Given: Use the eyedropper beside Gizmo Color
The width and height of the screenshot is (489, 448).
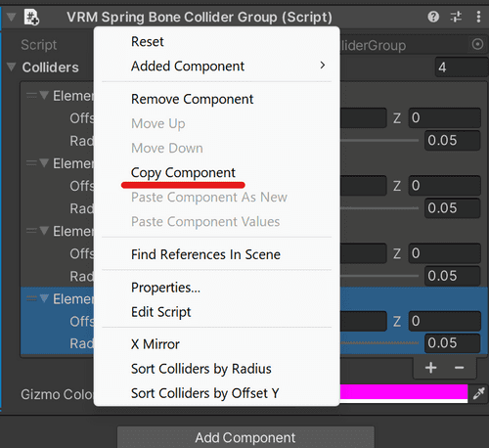Looking at the screenshot, I should point(478,393).
